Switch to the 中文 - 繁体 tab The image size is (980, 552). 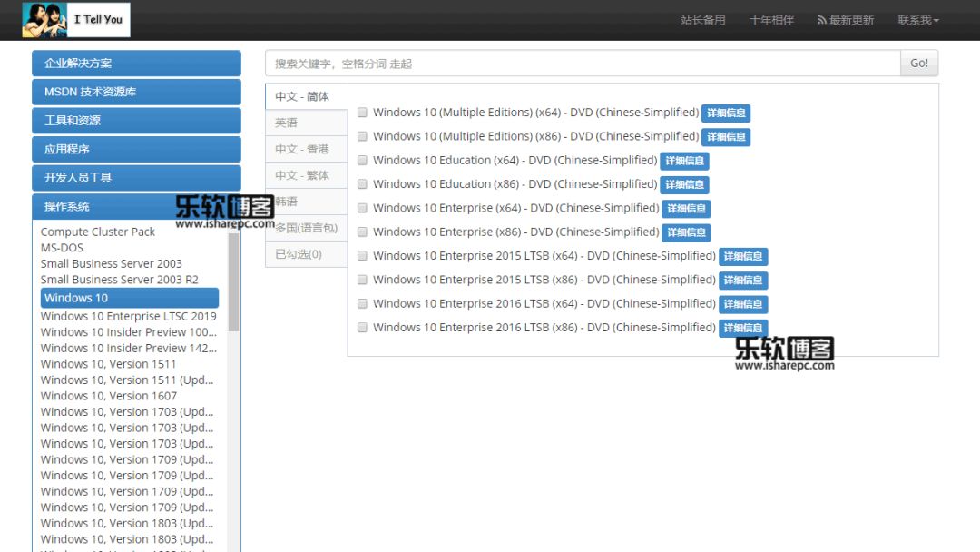[307, 175]
